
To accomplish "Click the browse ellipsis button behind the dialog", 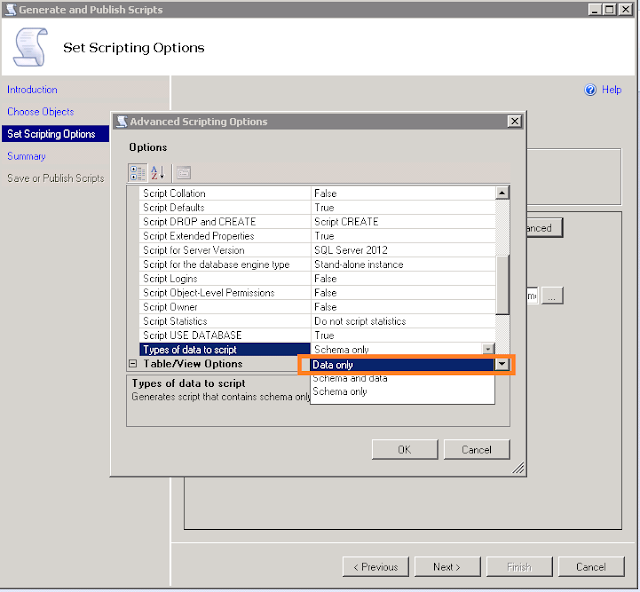I will [552, 296].
